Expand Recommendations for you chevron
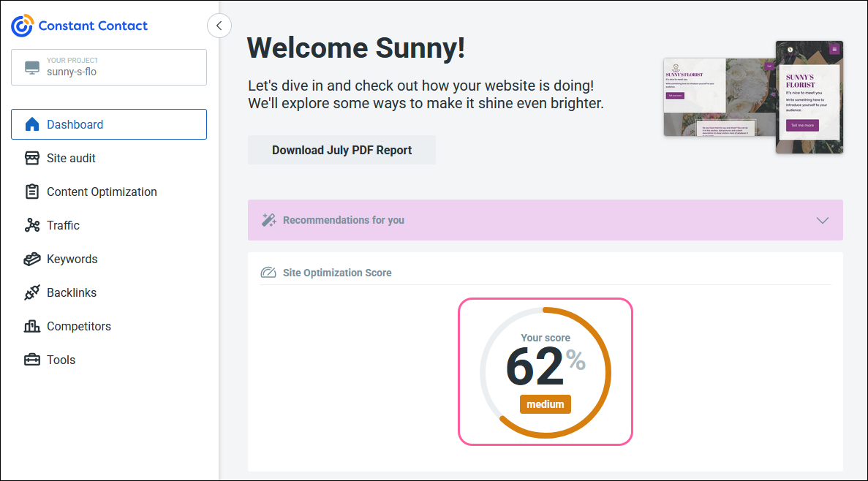The image size is (868, 481). coord(823,220)
